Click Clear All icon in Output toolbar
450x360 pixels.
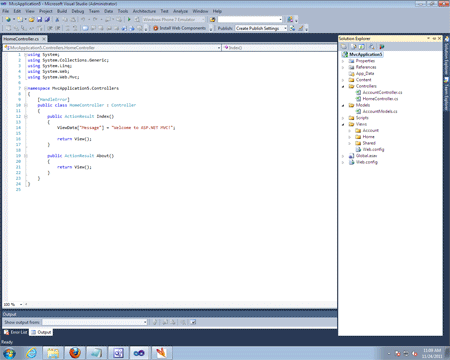[x=183, y=322]
